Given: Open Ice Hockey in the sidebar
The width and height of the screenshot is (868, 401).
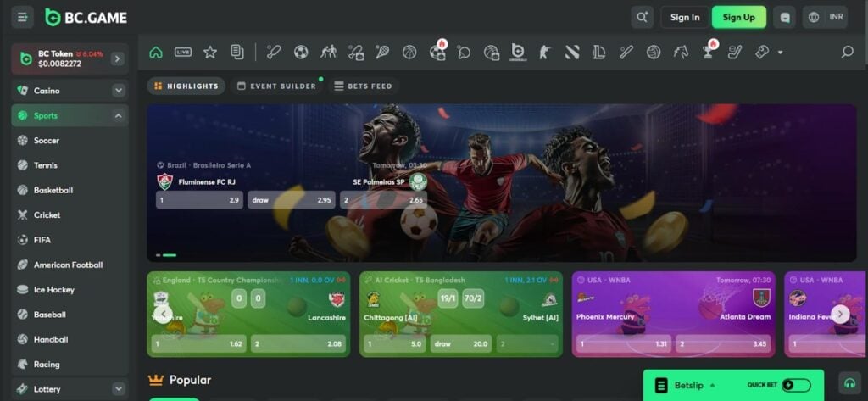Looking at the screenshot, I should coord(70,290).
